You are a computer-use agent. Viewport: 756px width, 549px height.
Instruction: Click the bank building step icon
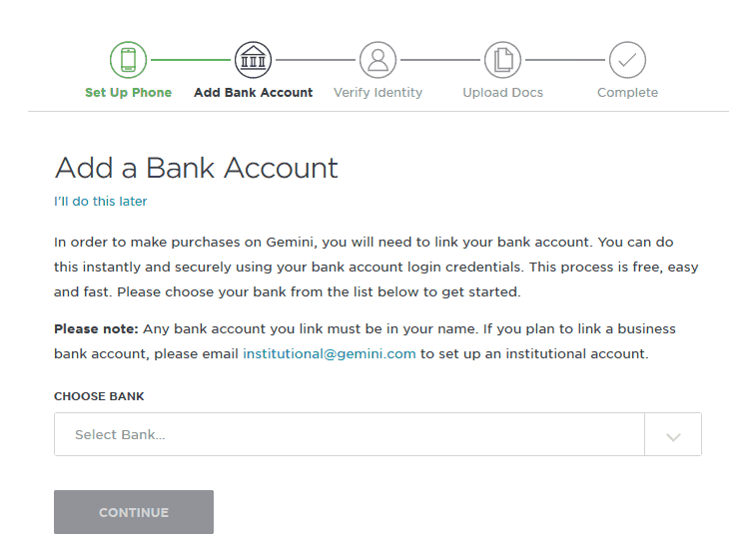pyautogui.click(x=253, y=60)
